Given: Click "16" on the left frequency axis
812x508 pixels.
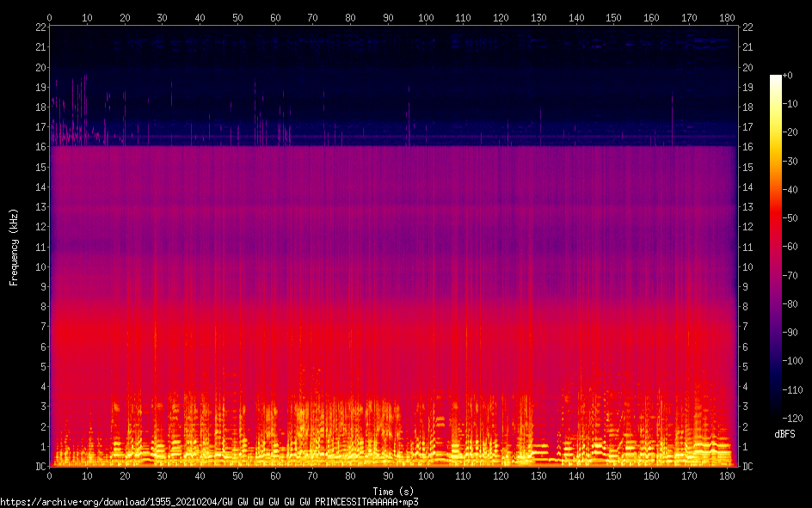Looking at the screenshot, I should pyautogui.click(x=41, y=147).
